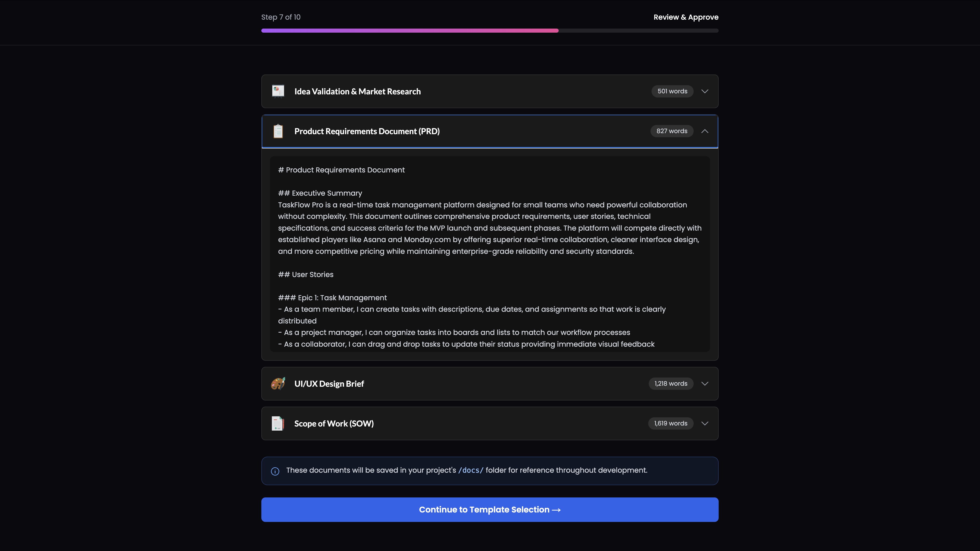Click the Scope of Work (SOW) heading
This screenshot has width=980, height=551.
point(334,424)
